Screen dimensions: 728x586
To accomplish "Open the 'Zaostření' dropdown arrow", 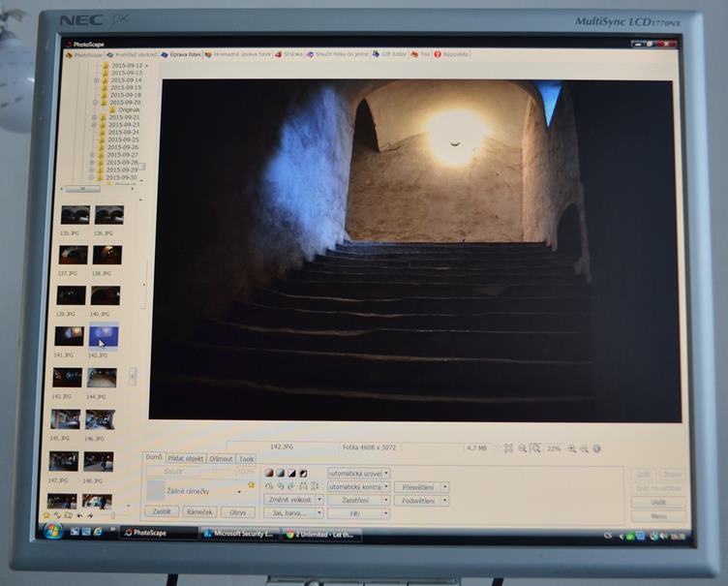I will click(385, 500).
